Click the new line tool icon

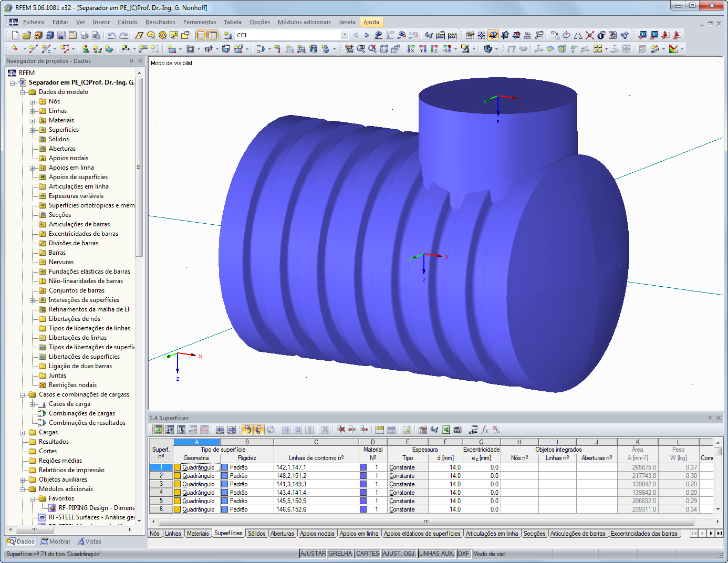tap(34, 49)
